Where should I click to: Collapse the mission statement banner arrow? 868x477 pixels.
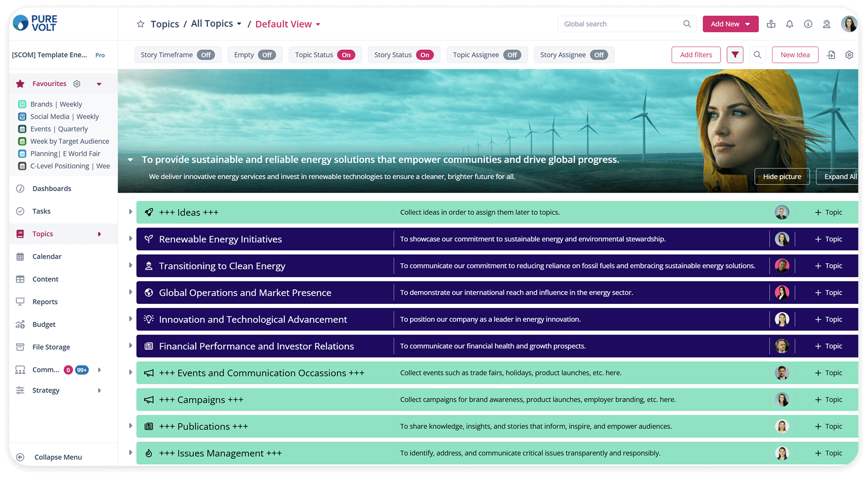point(130,160)
